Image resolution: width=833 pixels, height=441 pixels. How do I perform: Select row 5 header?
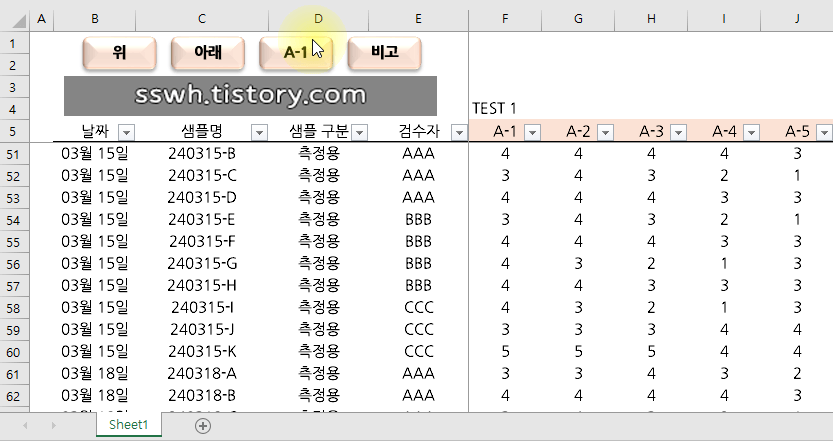pos(14,131)
